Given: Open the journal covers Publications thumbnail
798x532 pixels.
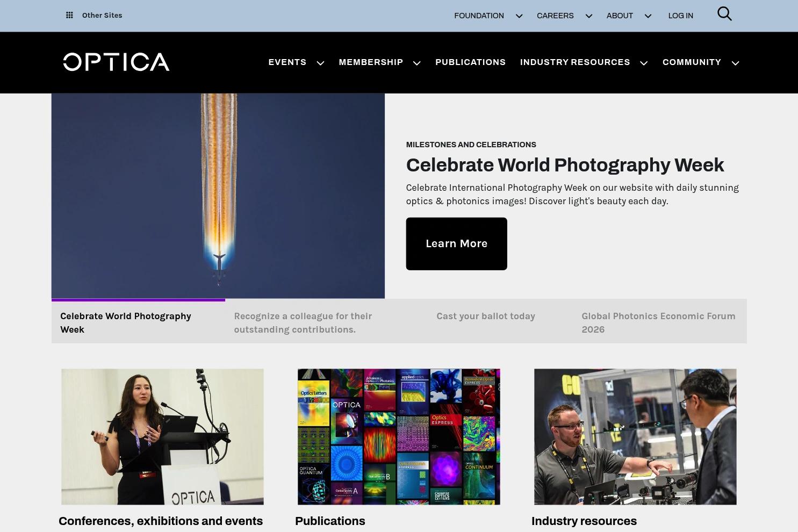Looking at the screenshot, I should [x=399, y=436].
